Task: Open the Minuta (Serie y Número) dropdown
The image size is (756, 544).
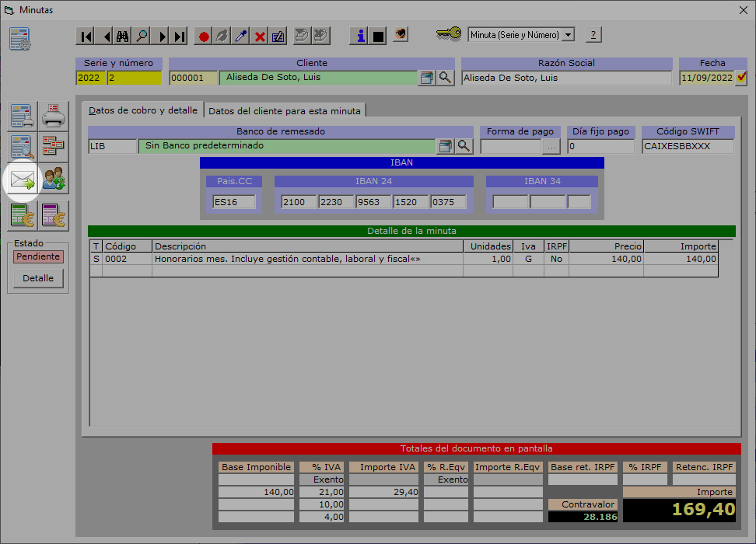Action: [x=568, y=35]
